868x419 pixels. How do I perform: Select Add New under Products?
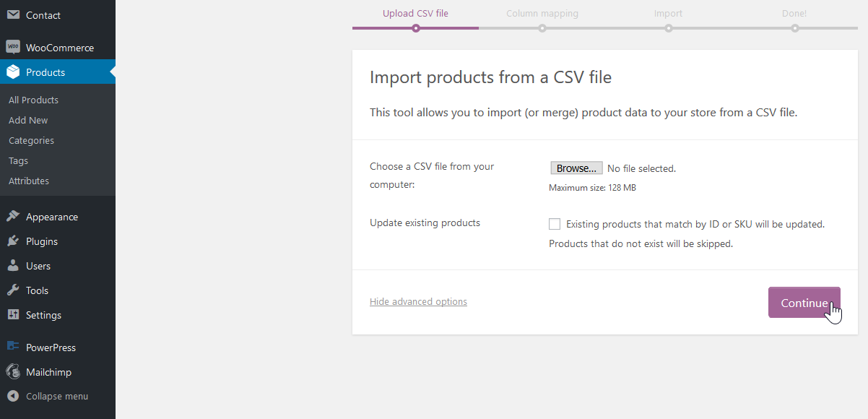(x=28, y=120)
